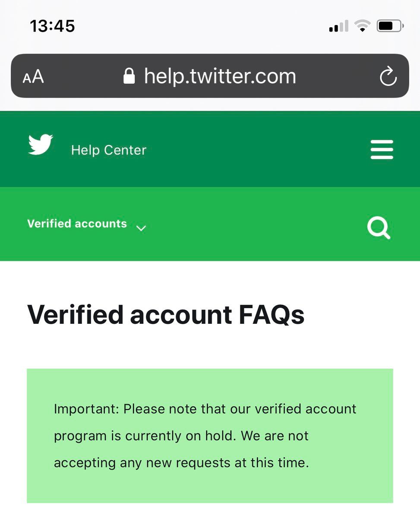The height and width of the screenshot is (518, 420).
Task: Click the Important notice paragraph text
Action: point(205,436)
